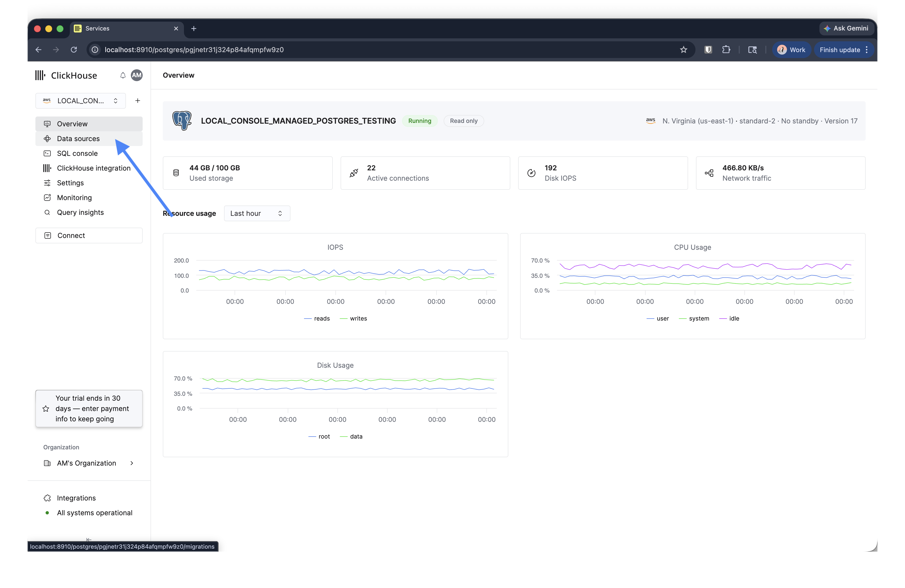
Task: Expand AM's Organization chevron
Action: pyautogui.click(x=132, y=463)
